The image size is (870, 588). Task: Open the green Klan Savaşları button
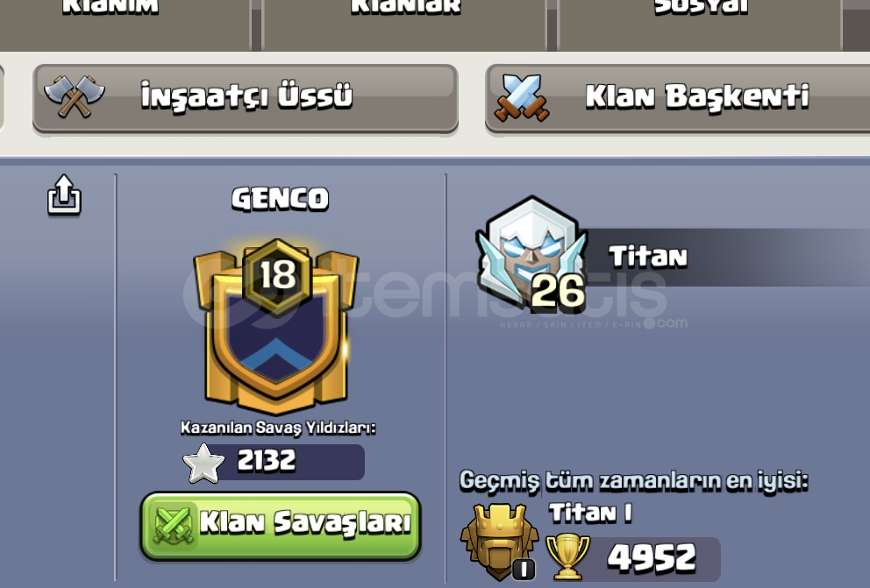(x=280, y=526)
